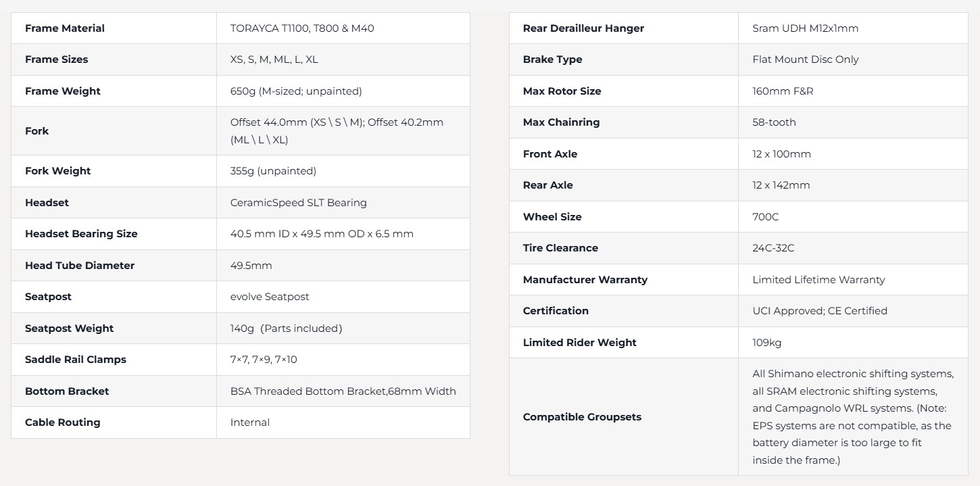Select the Sram UDH M12x1mm value
This screenshot has width=980, height=486.
pyautogui.click(x=805, y=28)
